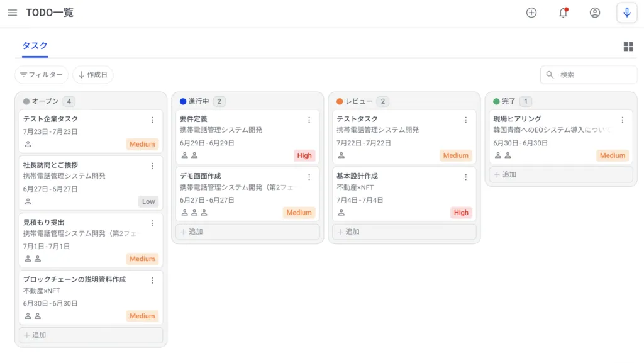Click assignee icons on デモ画面作成 card

coord(194,213)
